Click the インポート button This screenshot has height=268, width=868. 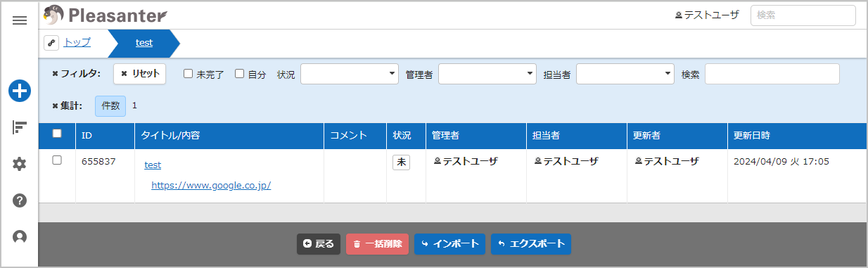click(449, 244)
